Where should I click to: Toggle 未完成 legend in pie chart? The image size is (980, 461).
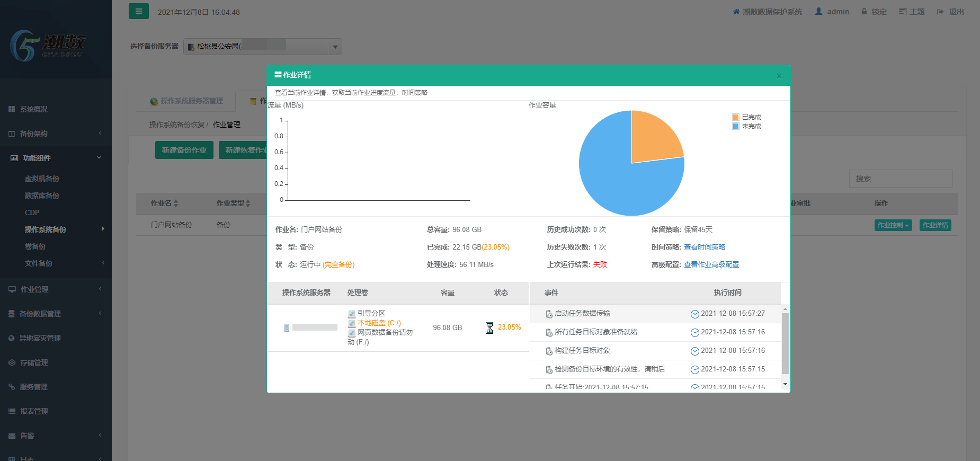pos(746,126)
